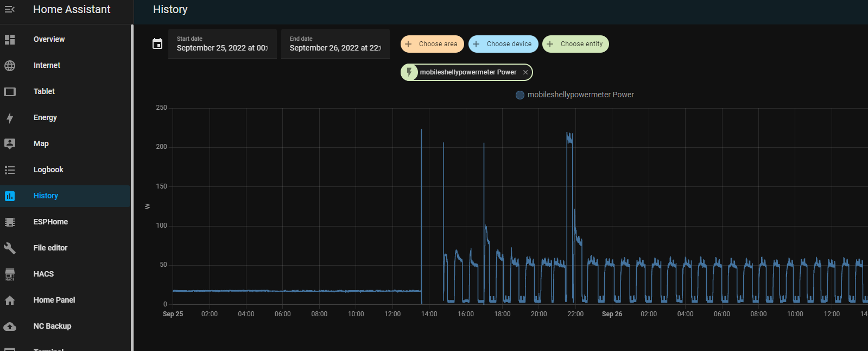
Task: Collapse the sidebar with the hamburger menu icon
Action: (x=10, y=9)
